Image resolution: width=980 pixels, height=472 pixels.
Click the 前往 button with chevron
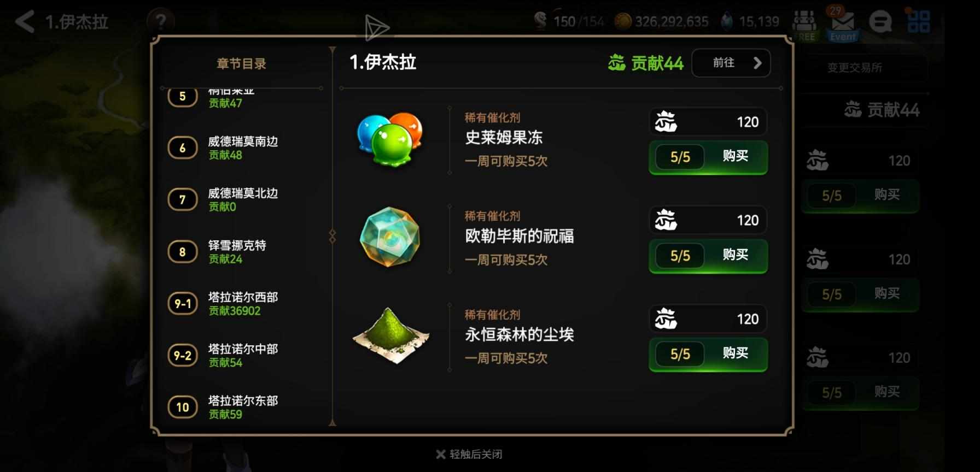pos(731,63)
